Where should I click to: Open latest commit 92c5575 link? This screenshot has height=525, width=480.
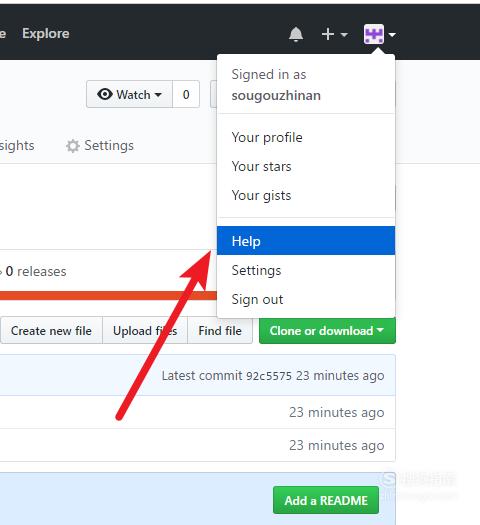(269, 376)
